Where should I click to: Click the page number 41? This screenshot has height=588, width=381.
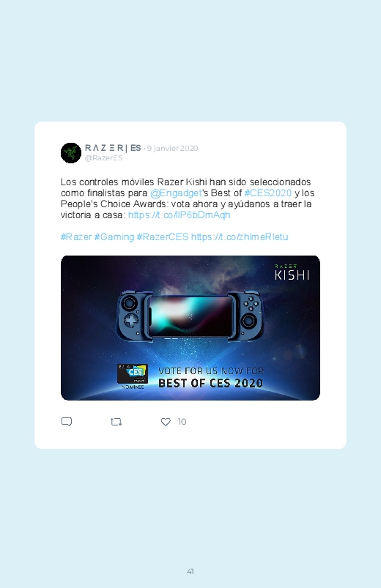click(x=190, y=571)
